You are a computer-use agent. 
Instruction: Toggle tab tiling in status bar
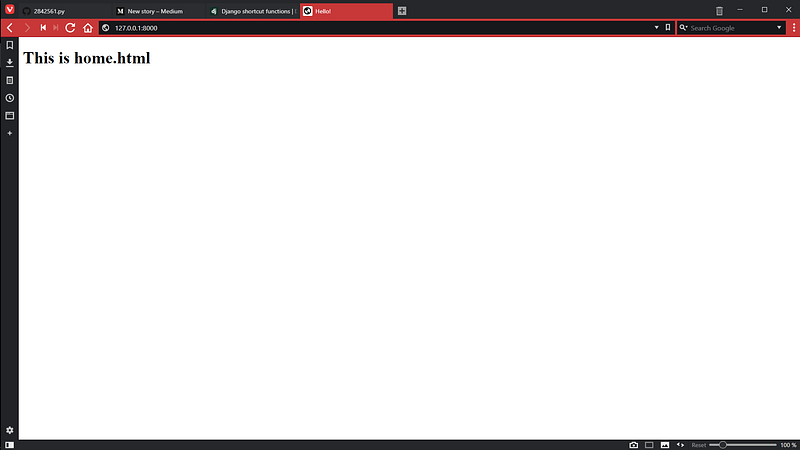tap(649, 444)
